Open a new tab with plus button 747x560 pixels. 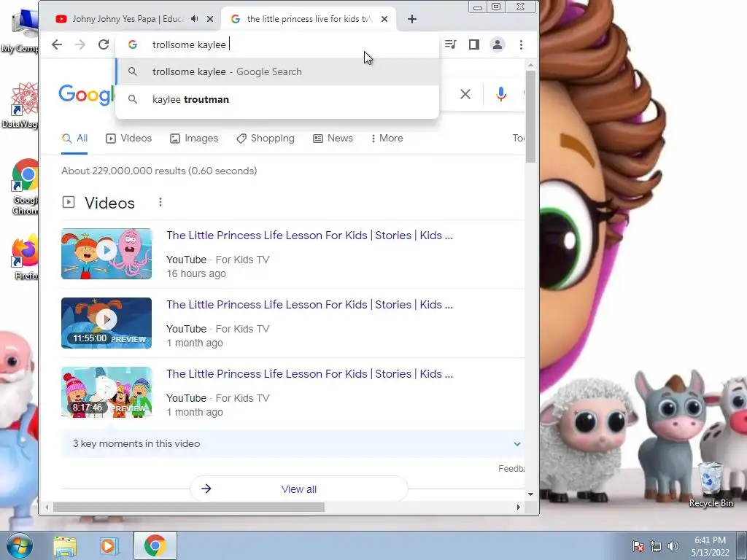pyautogui.click(x=412, y=19)
